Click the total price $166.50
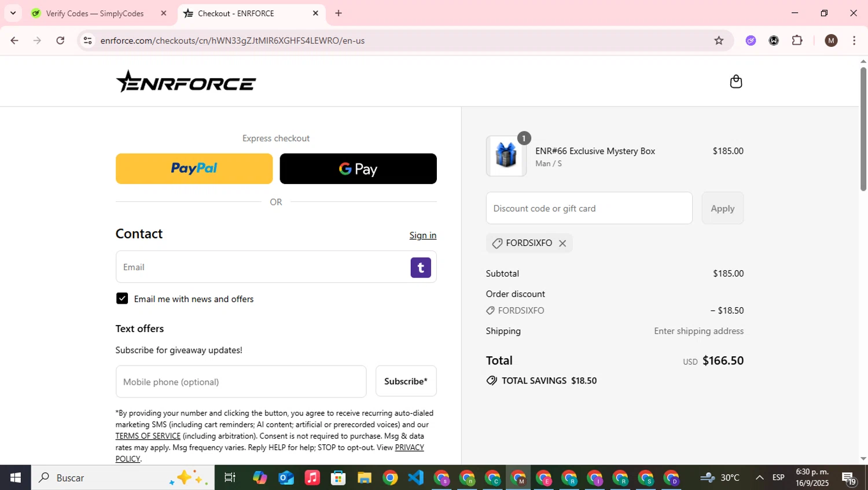This screenshot has height=490, width=868. tap(723, 360)
